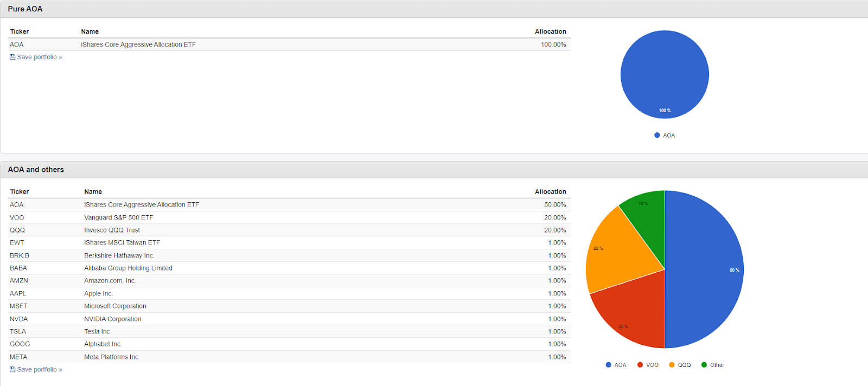
Task: Click 'Microsoft Corporation' name
Action: [115, 306]
